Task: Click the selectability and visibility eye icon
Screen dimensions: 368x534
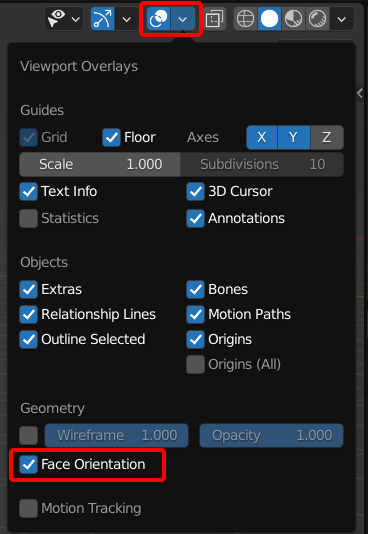Action: coord(57,19)
